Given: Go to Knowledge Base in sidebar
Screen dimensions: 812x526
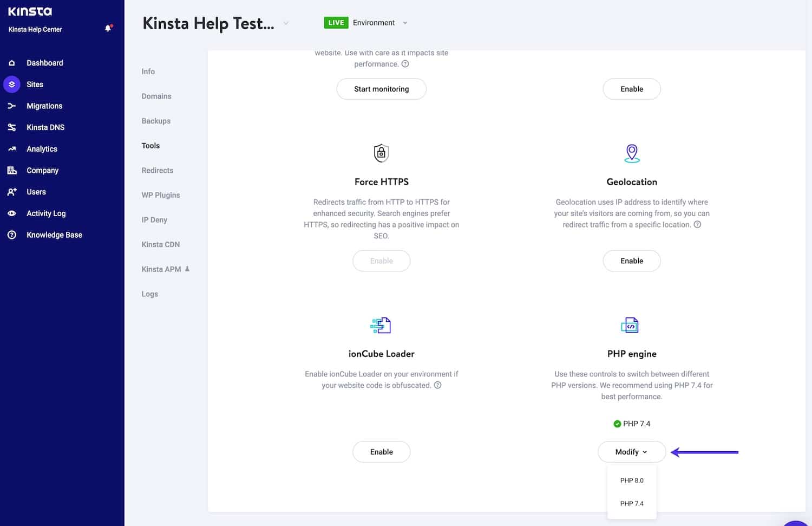Looking at the screenshot, I should (x=54, y=235).
